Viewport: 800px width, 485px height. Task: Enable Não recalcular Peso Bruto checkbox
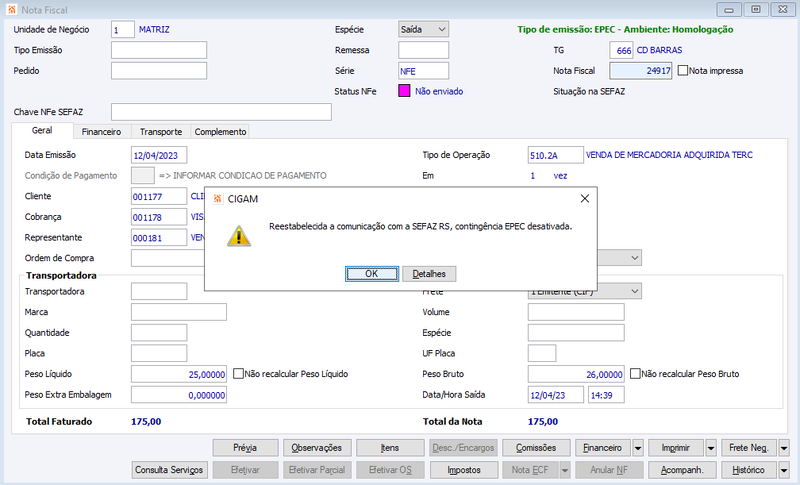tap(635, 374)
